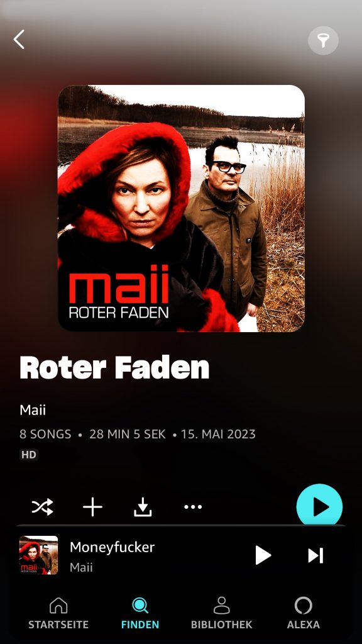Open the three-dots more options menu
This screenshot has height=644, width=362.
point(193,507)
